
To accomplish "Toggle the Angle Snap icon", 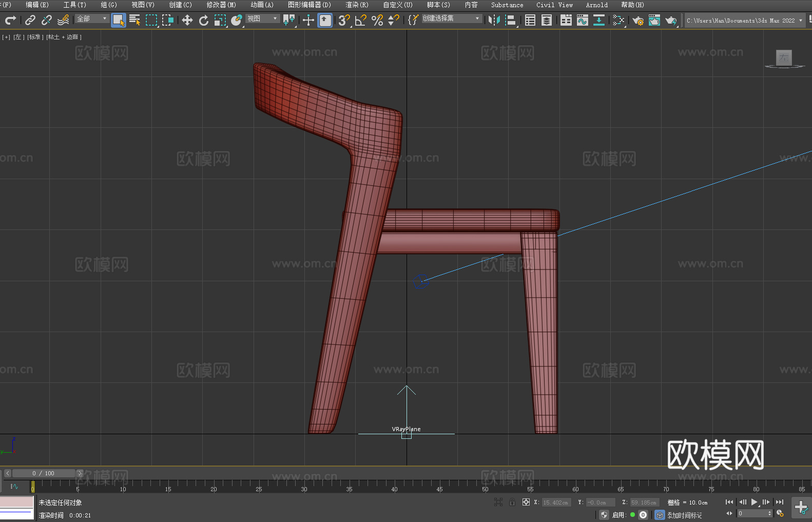I will [361, 20].
